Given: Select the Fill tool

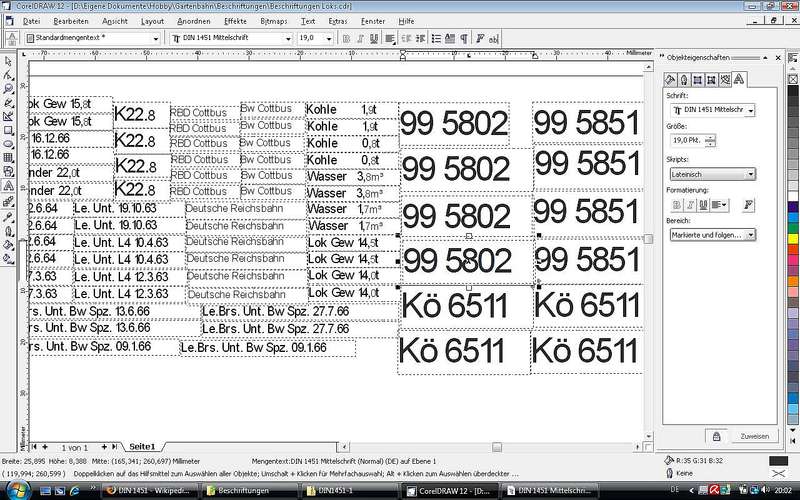Looking at the screenshot, I should click(x=8, y=245).
